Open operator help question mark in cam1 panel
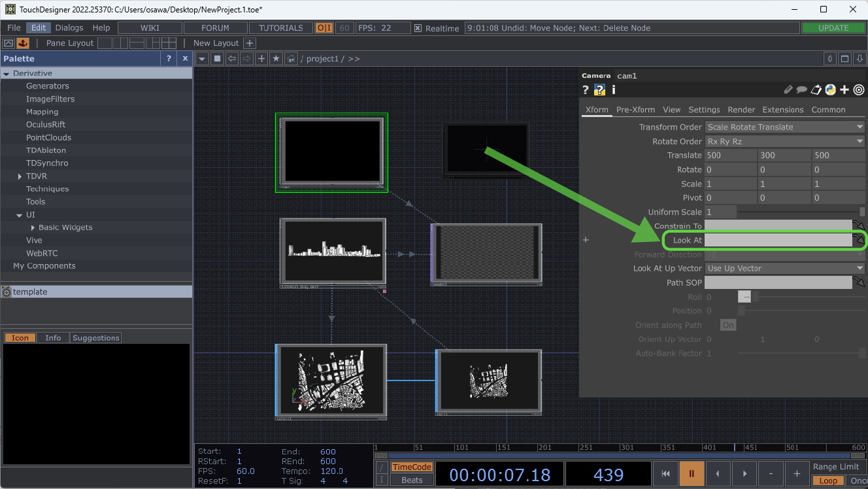This screenshot has height=489, width=868. pyautogui.click(x=586, y=90)
